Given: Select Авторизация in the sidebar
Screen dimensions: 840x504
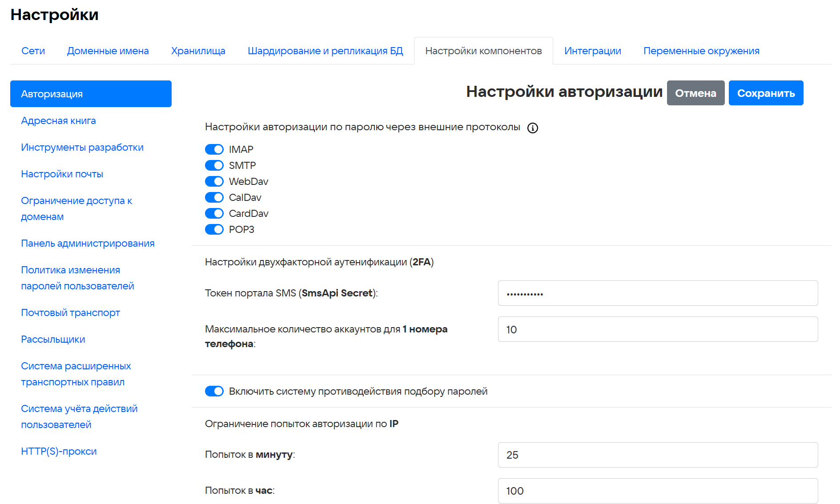Looking at the screenshot, I should pyautogui.click(x=91, y=94).
